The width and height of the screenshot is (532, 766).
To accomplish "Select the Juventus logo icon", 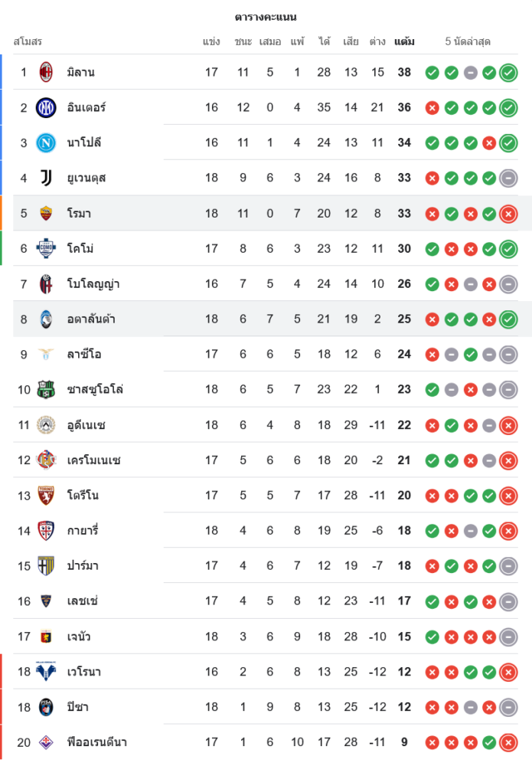I will tap(46, 178).
